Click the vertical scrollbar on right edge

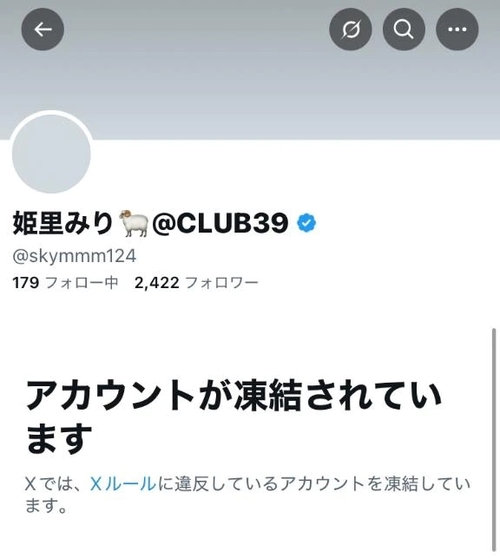tap(494, 439)
